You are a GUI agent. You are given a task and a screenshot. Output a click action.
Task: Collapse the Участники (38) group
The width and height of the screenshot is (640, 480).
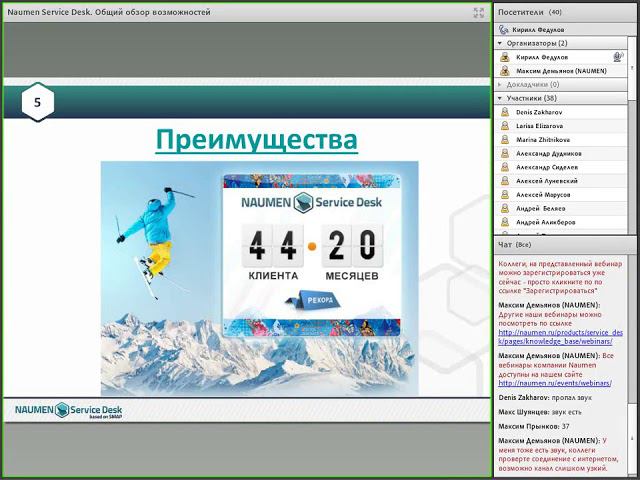(500, 98)
